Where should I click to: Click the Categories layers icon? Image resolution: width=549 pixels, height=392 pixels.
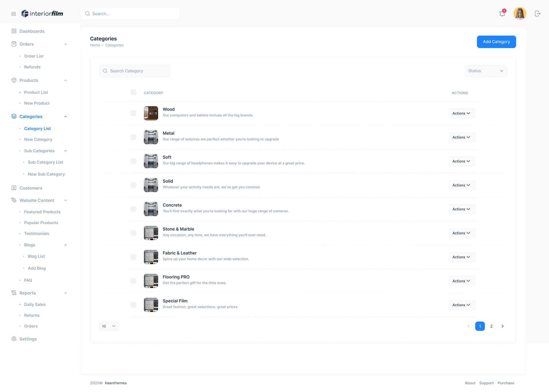(14, 116)
